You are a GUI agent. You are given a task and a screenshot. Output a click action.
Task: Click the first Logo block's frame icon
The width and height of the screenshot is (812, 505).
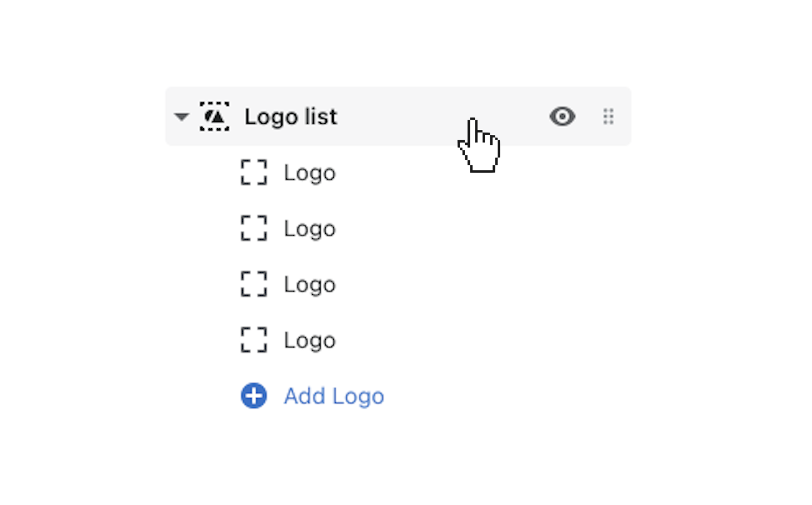coord(253,172)
